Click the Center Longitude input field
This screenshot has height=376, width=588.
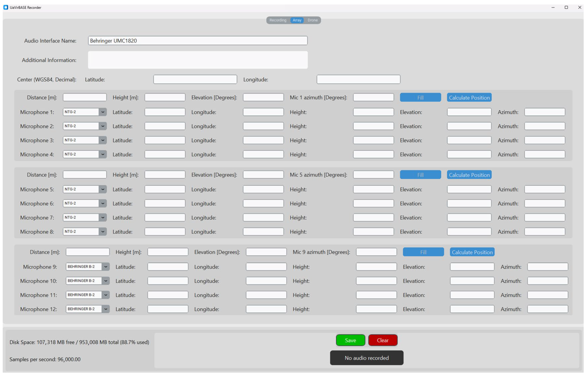pos(358,79)
